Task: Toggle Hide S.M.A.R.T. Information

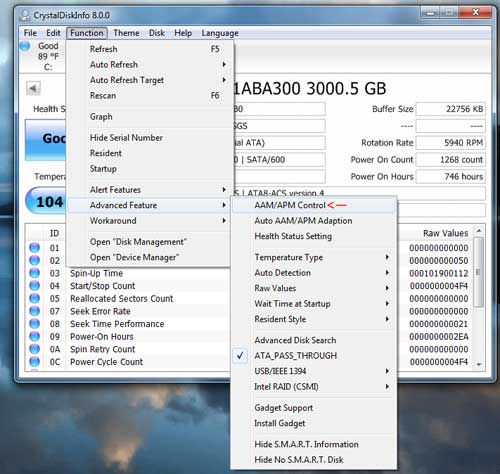Action: 314,444
